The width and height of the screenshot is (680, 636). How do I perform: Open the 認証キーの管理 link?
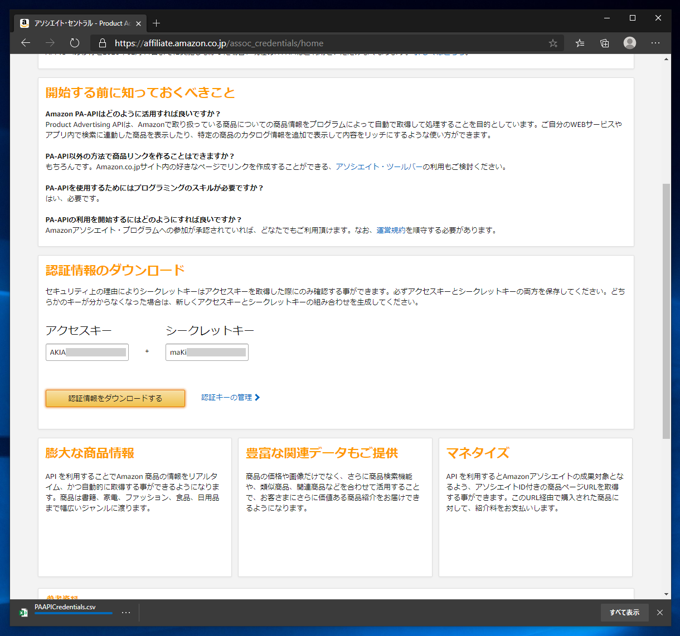[x=230, y=398]
